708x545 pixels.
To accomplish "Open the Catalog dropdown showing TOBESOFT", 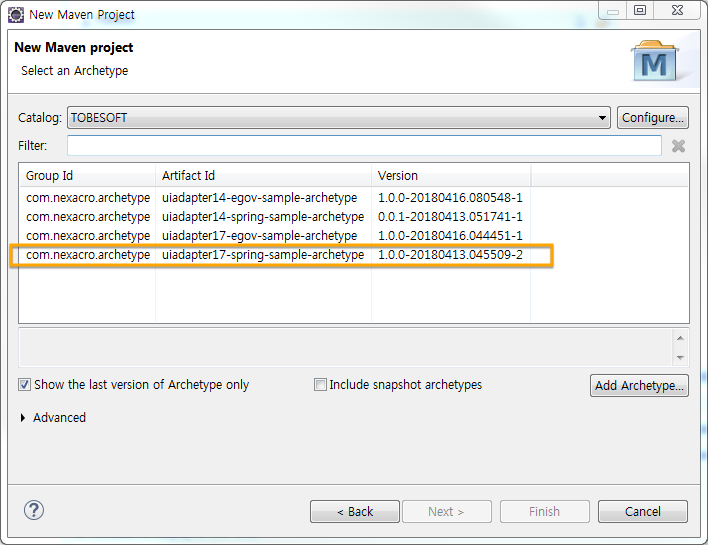I will click(x=338, y=118).
